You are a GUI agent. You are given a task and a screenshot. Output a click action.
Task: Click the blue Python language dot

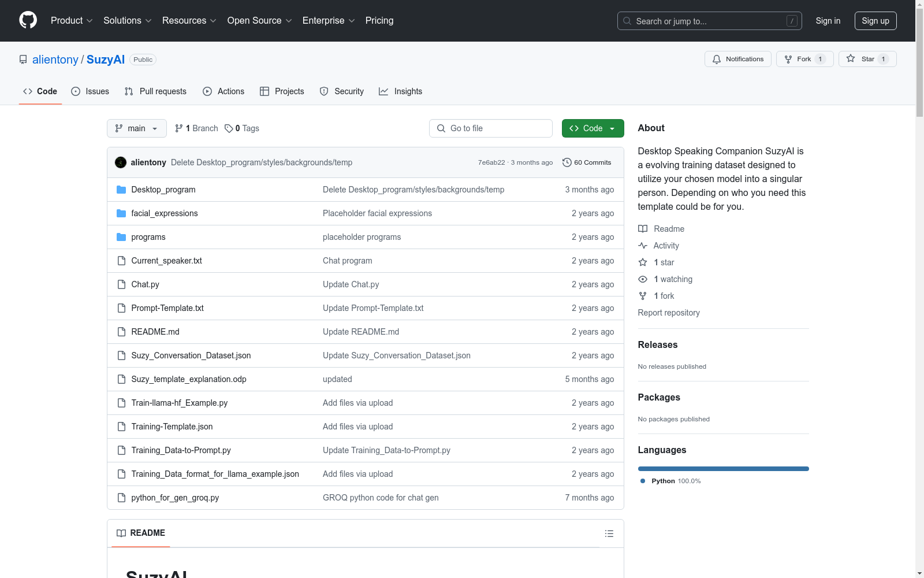point(643,481)
